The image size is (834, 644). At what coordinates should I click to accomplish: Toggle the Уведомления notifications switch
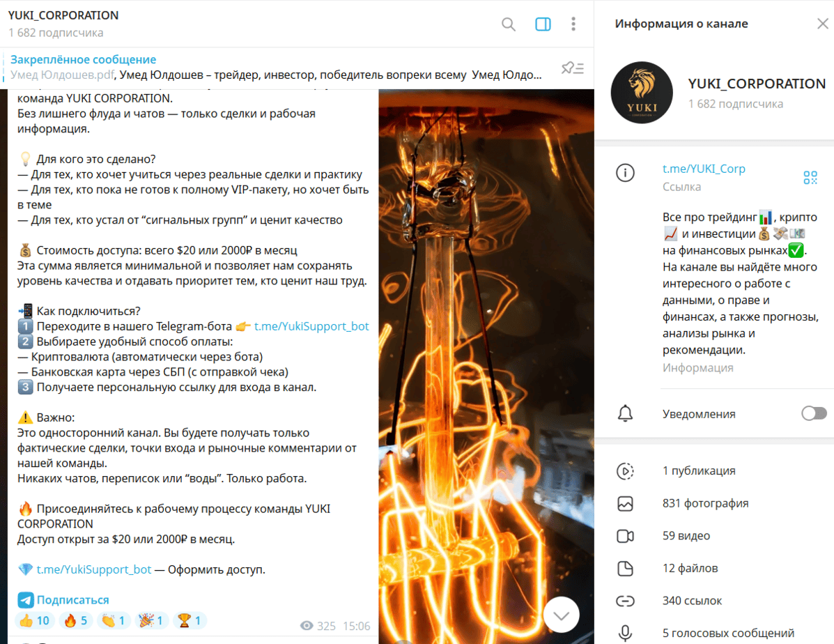pyautogui.click(x=814, y=413)
